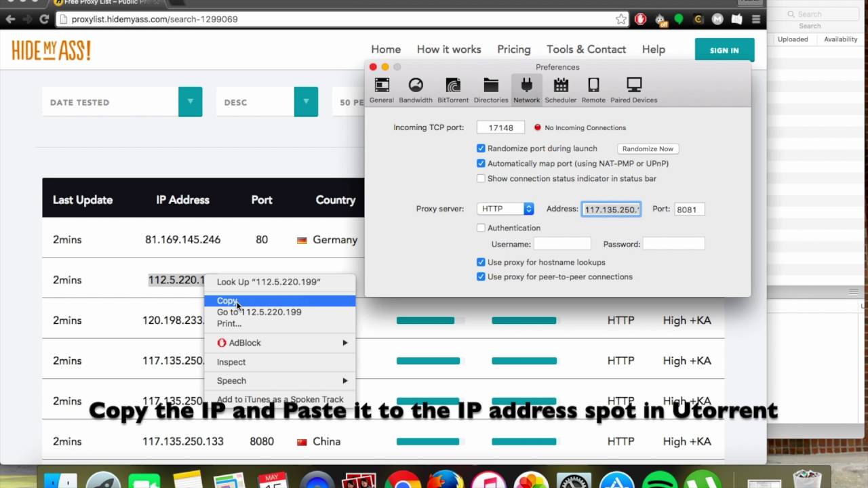
Task: Open uTorrent from the dock
Action: pyautogui.click(x=703, y=481)
